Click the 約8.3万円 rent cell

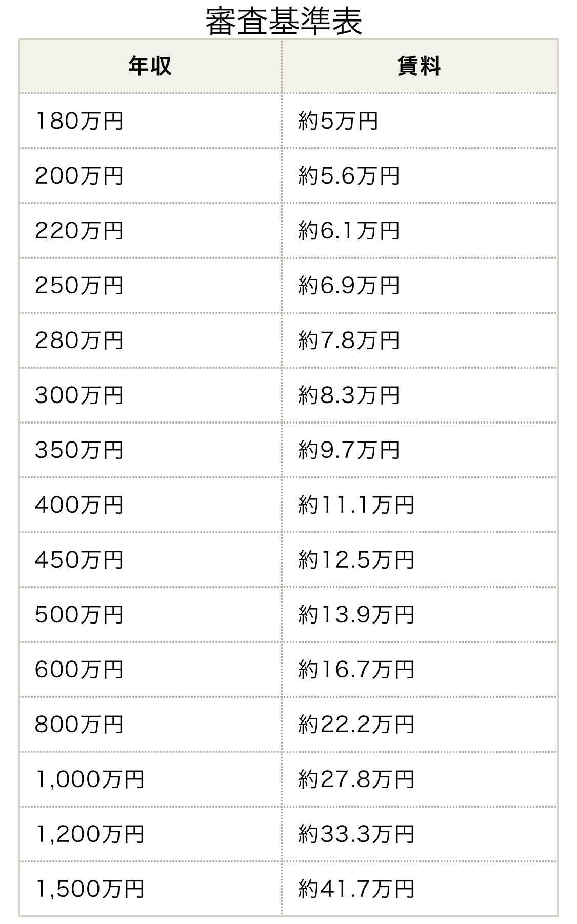tap(349, 395)
